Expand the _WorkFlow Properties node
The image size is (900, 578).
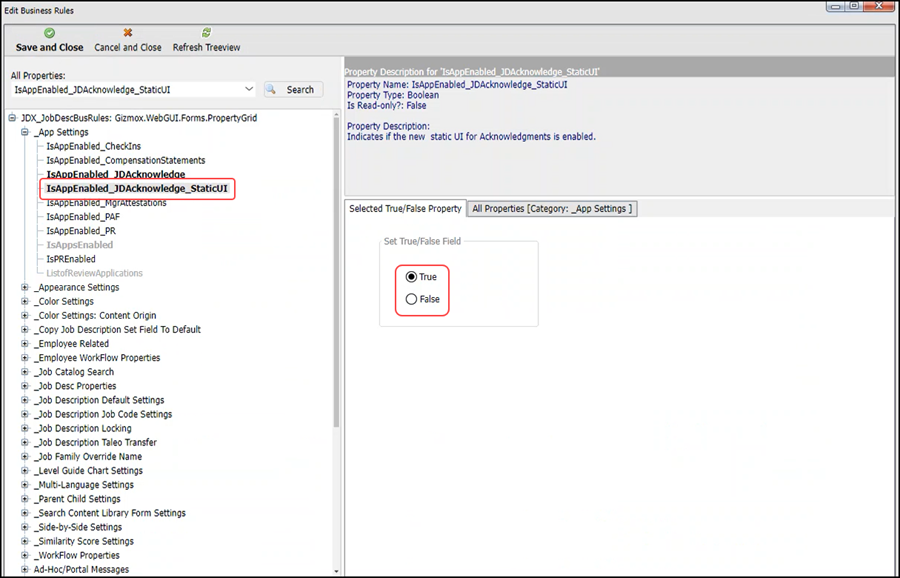25,556
